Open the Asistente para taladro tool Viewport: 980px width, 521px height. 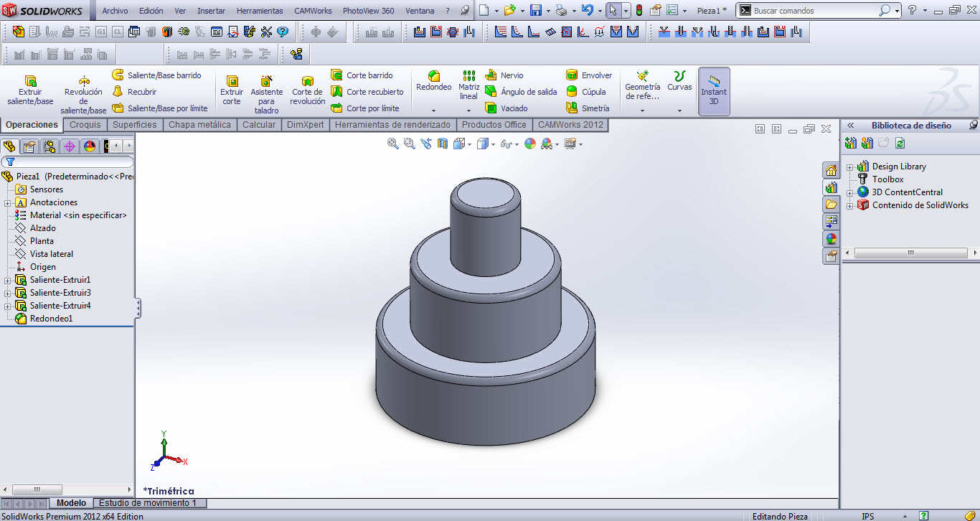(x=266, y=91)
